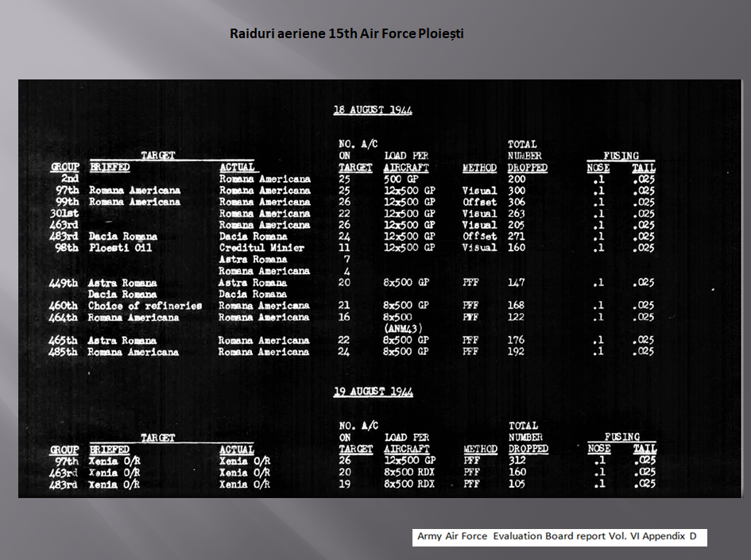Click total dropped value "300"
This screenshot has width=751, height=560.
pos(517,190)
